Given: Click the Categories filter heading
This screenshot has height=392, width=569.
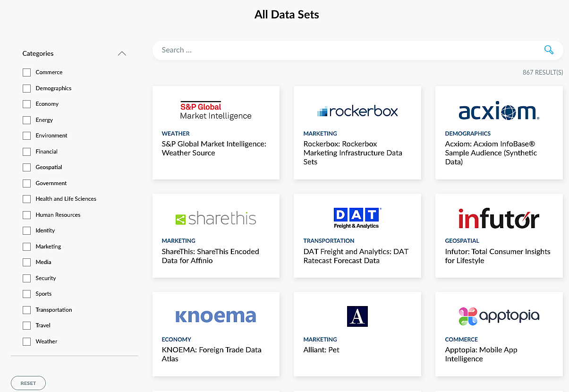Looking at the screenshot, I should [38, 53].
